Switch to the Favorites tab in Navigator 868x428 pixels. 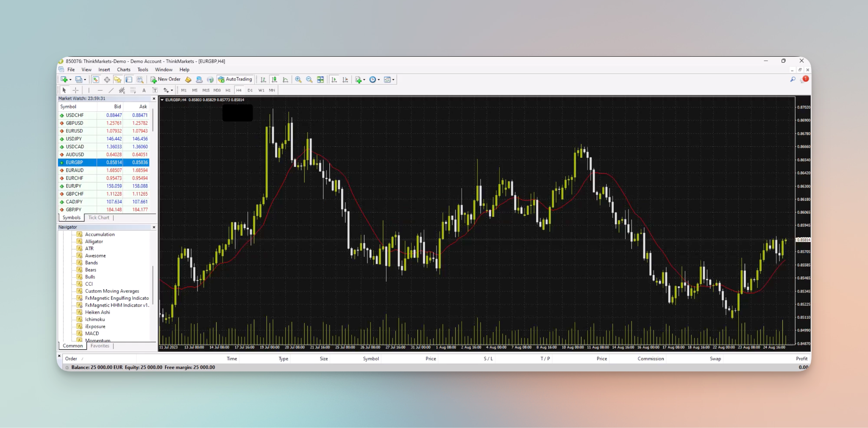click(x=100, y=346)
